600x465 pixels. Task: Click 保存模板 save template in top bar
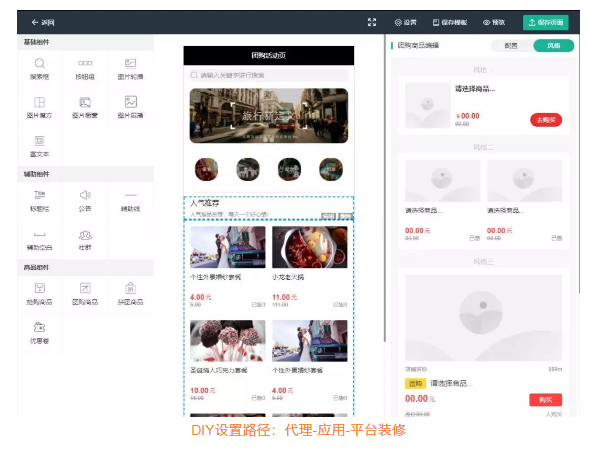pos(450,22)
